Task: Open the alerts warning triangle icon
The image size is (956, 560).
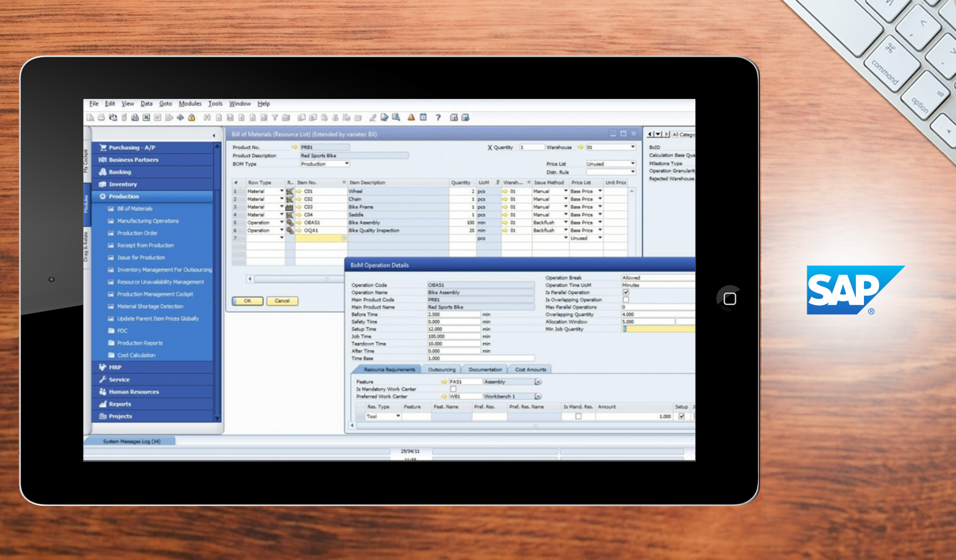Action: (411, 117)
